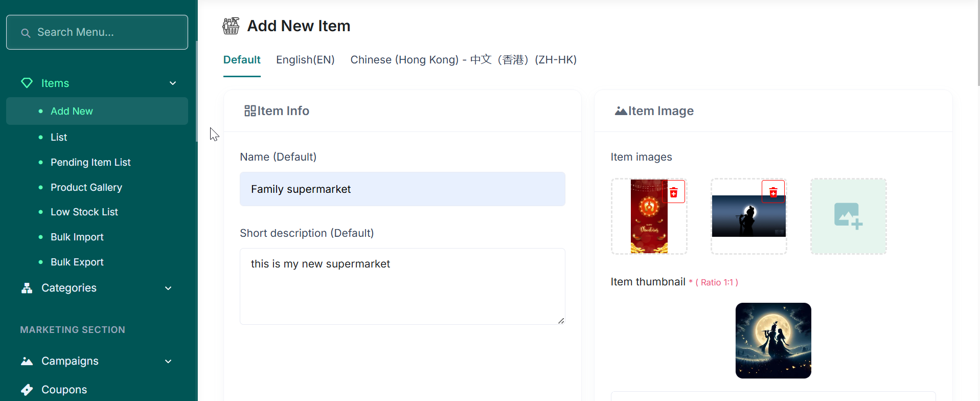The height and width of the screenshot is (401, 980).
Task: Collapse the Items menu chevron
Action: click(173, 83)
